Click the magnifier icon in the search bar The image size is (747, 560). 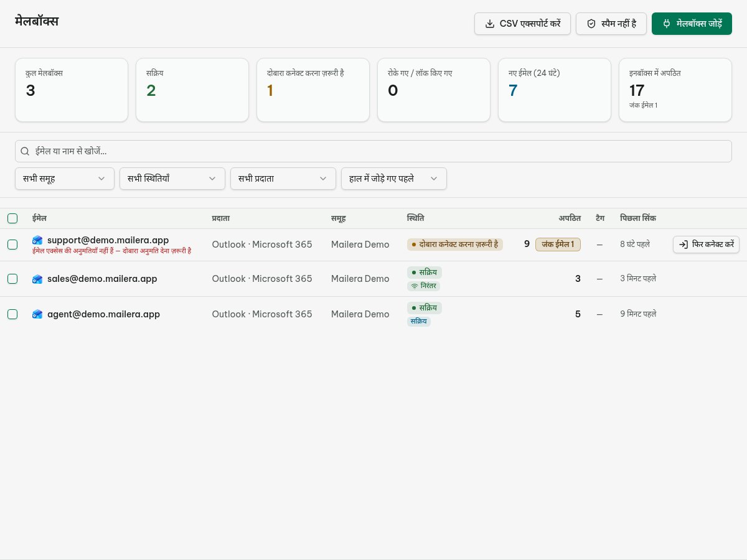(25, 151)
